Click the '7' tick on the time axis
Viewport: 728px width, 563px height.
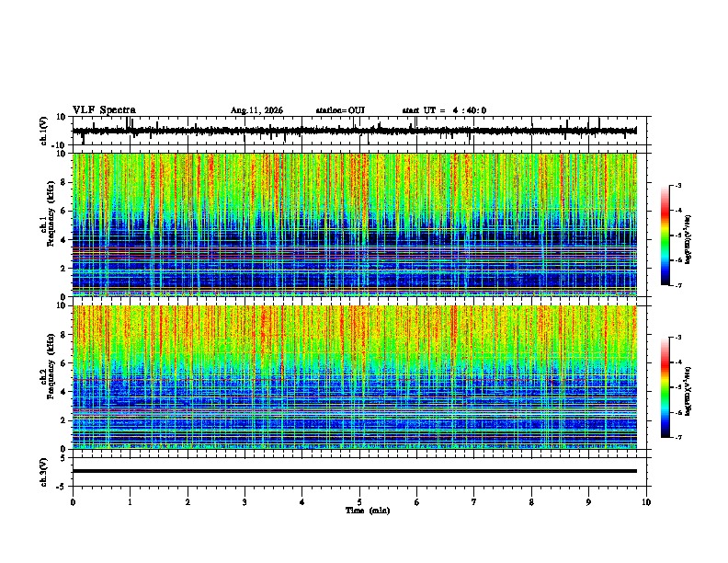point(474,502)
